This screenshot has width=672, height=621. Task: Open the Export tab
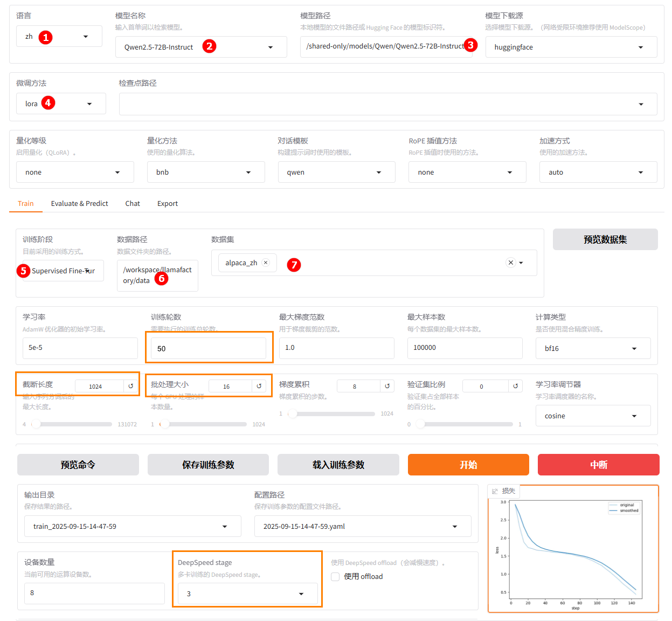(167, 203)
